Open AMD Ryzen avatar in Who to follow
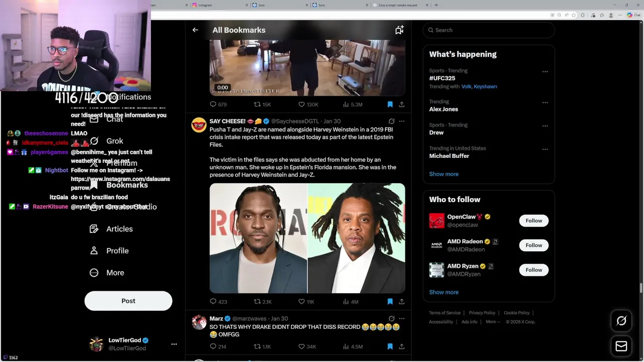This screenshot has width=644, height=362. click(x=437, y=270)
